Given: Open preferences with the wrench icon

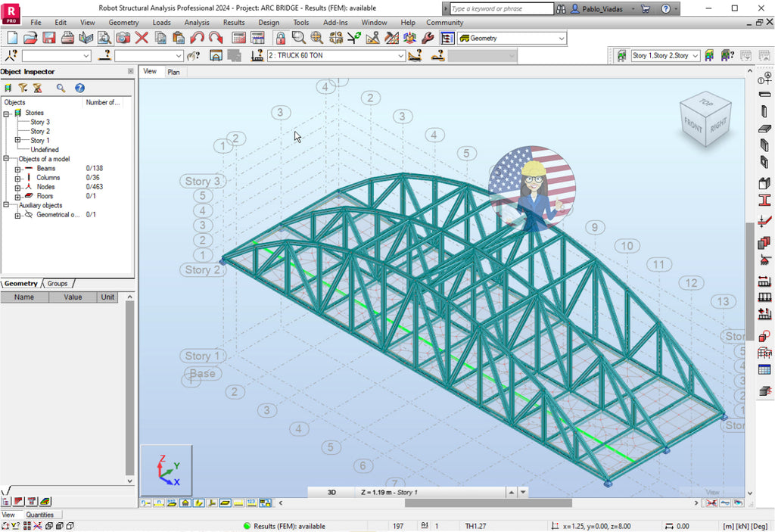Looking at the screenshot, I should [428, 37].
